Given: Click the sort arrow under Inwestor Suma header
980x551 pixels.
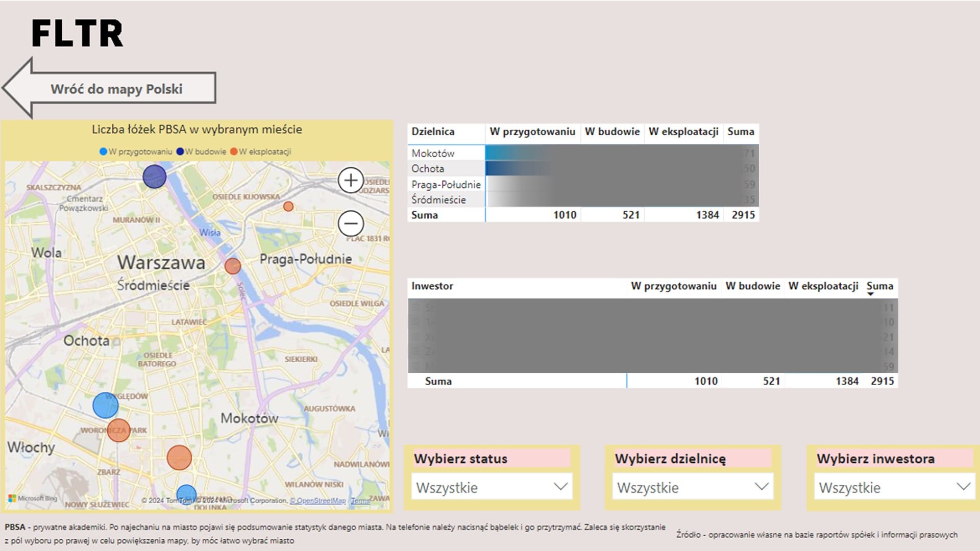Looking at the screenshot, I should [x=871, y=294].
